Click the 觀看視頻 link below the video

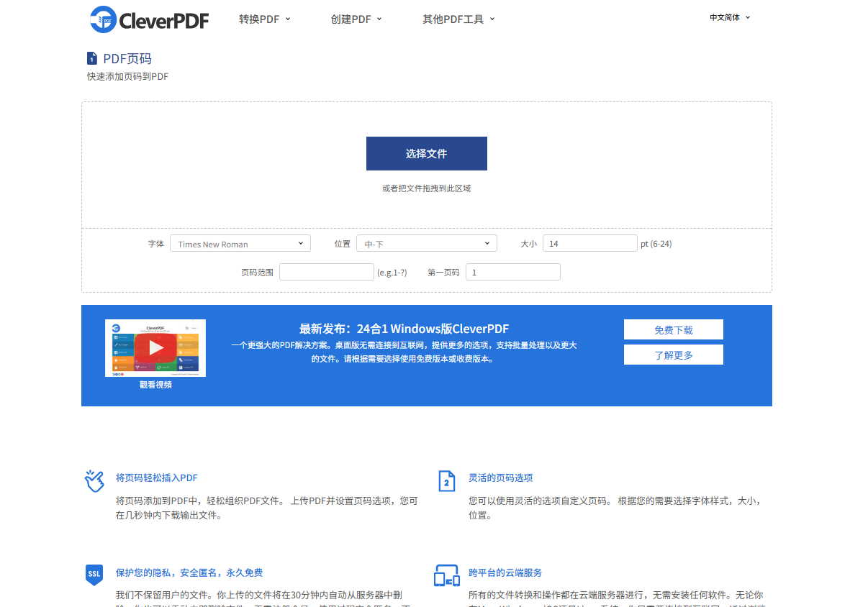coord(155,385)
